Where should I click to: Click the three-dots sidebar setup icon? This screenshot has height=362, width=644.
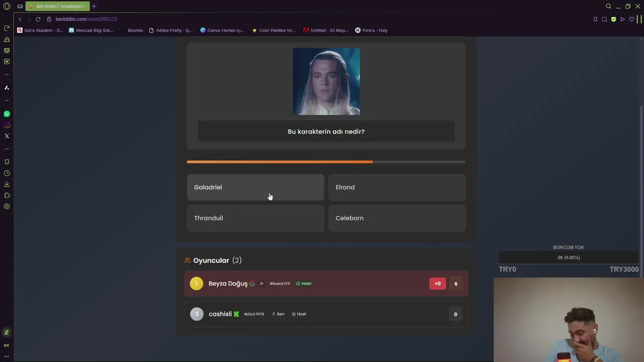coord(7,356)
